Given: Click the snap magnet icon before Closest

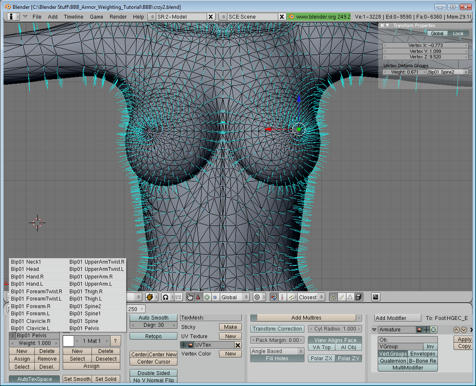Looking at the screenshot, I should point(273,297).
